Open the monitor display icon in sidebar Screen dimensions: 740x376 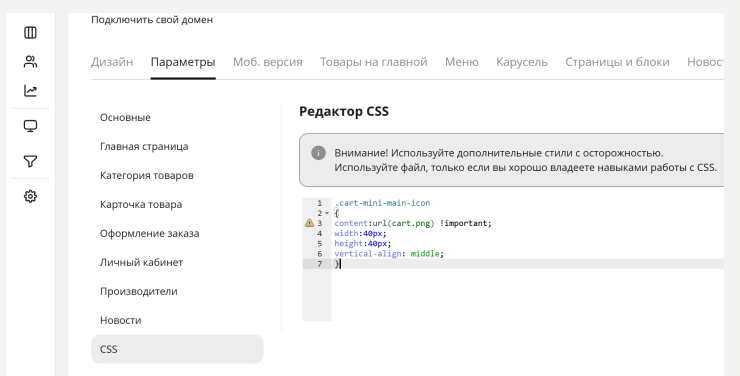coord(30,126)
